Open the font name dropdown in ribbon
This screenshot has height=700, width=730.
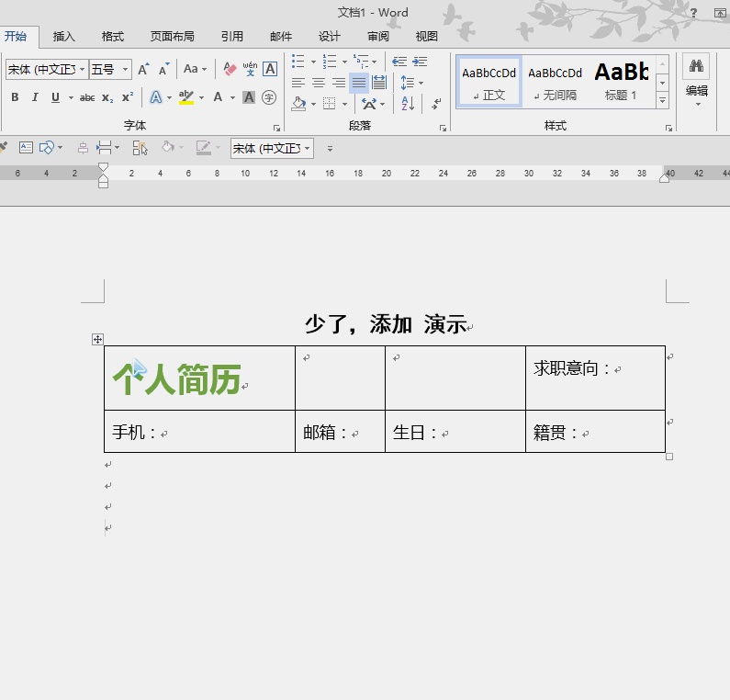click(x=83, y=70)
